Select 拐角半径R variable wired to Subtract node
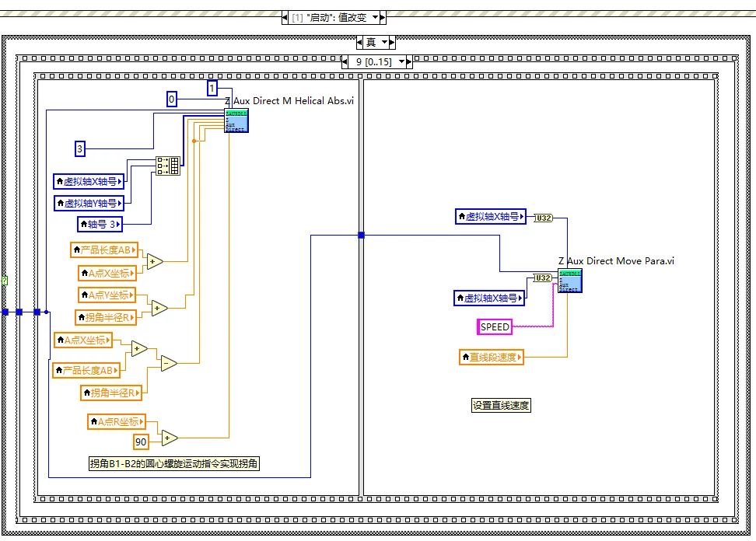Image resolution: width=756 pixels, height=541 pixels. click(x=111, y=393)
